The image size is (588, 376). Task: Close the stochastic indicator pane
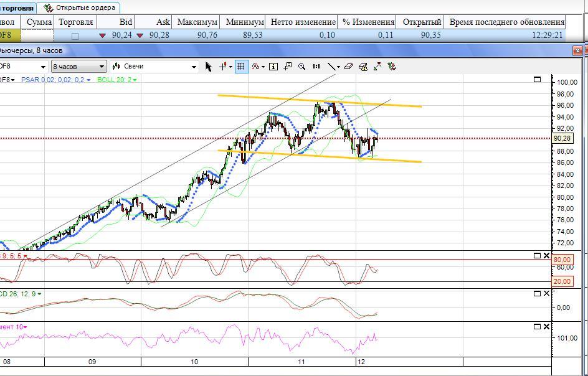546,256
